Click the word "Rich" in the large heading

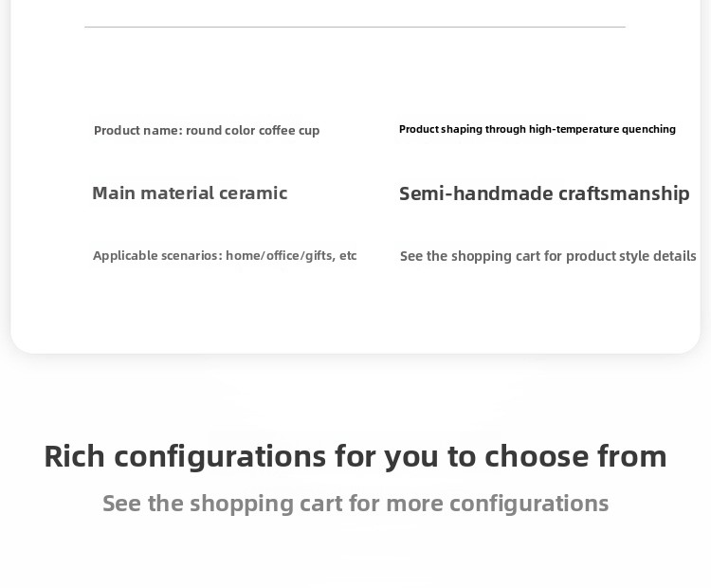pyautogui.click(x=75, y=456)
